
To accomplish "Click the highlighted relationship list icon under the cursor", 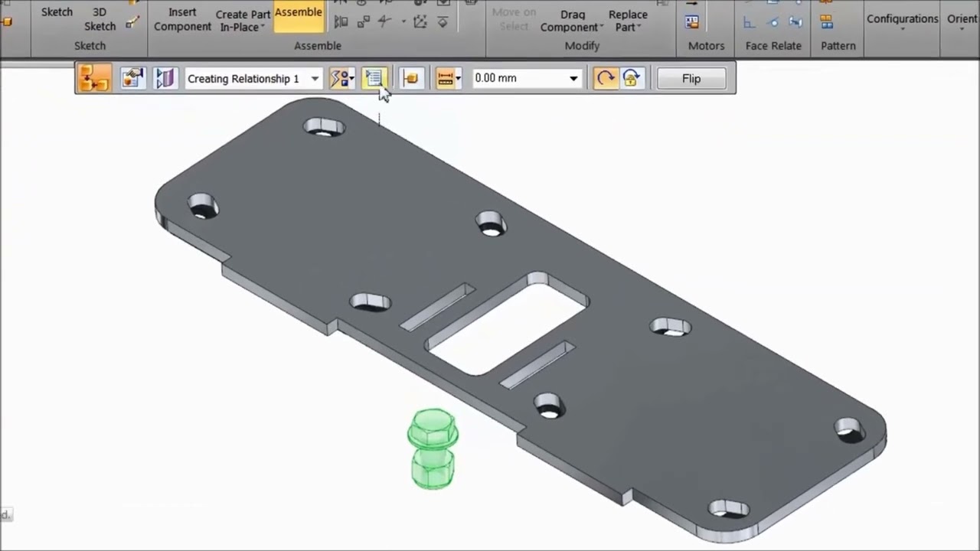I will tap(374, 78).
